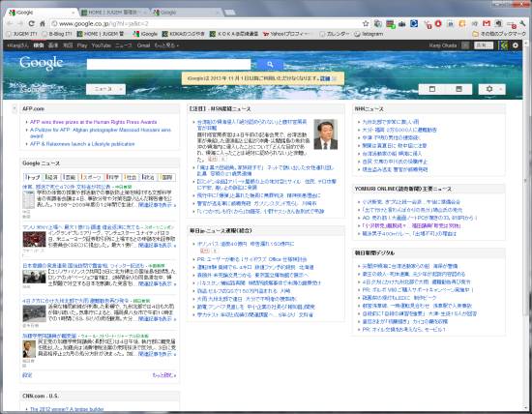
Task: Click inside the Google search box
Action: tap(168, 64)
